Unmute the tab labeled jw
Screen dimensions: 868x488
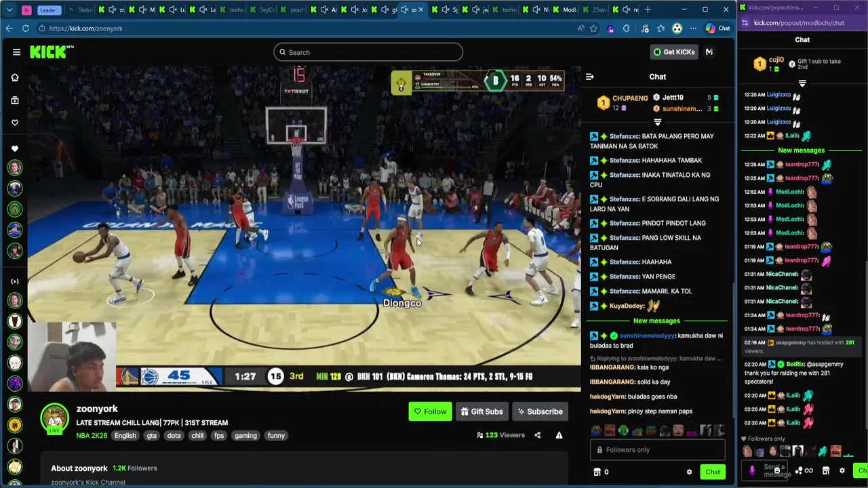pyautogui.click(x=475, y=9)
